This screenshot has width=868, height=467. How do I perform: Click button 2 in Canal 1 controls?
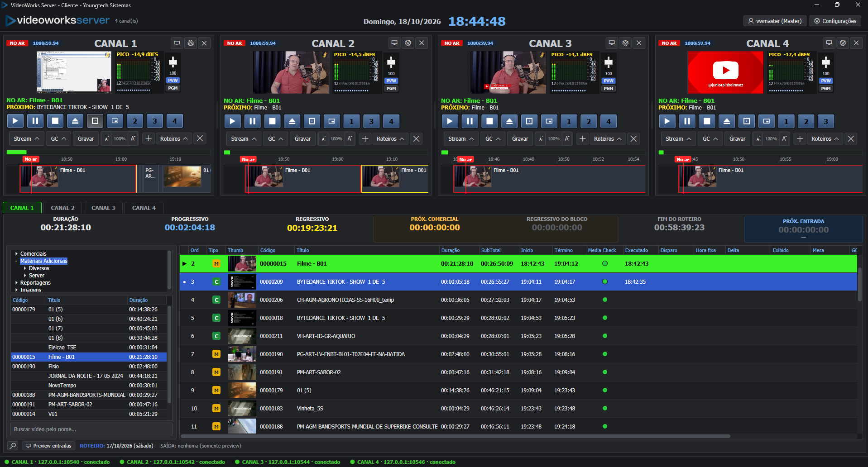(135, 121)
